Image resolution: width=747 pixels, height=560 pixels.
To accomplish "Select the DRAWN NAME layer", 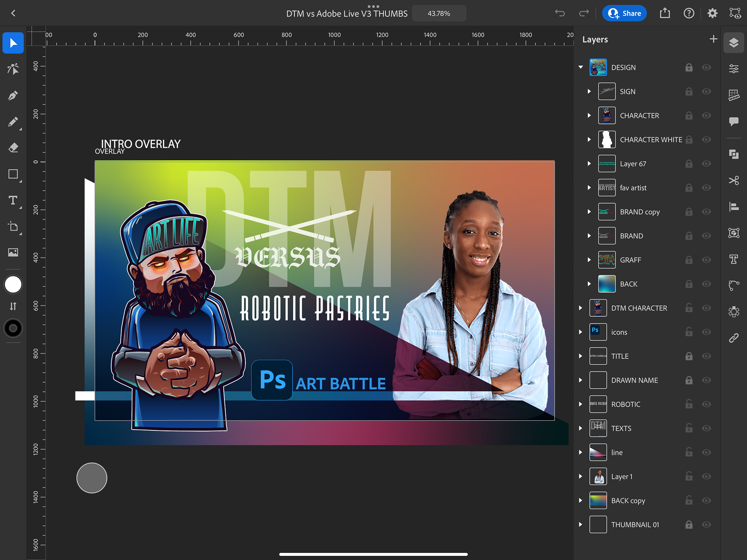I will point(646,380).
